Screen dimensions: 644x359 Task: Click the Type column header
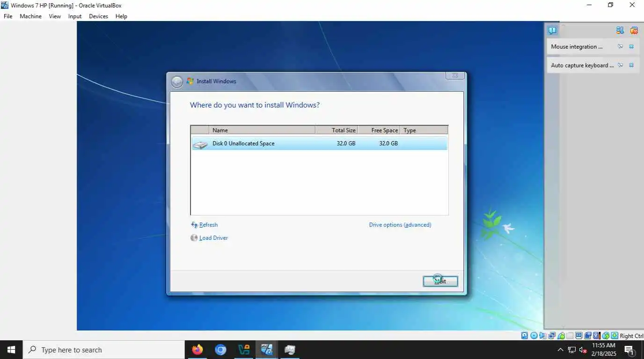[424, 130]
